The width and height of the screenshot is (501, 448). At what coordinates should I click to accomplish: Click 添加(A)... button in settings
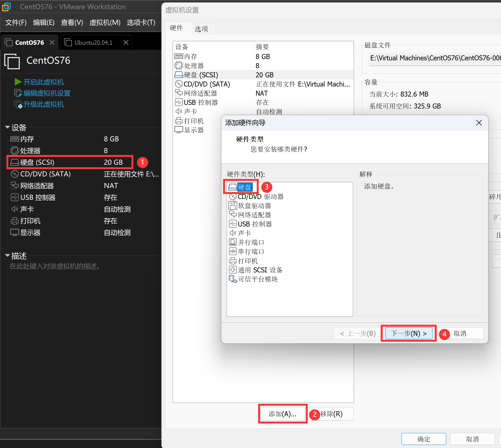coord(282,414)
